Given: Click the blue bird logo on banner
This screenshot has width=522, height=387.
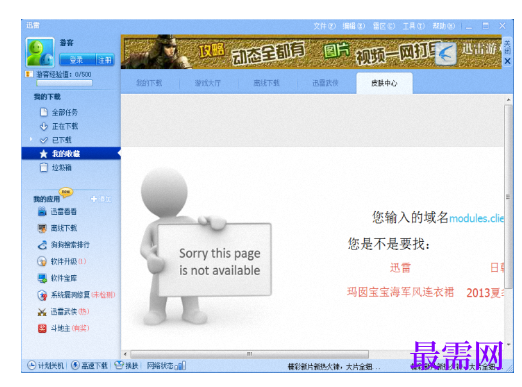Looking at the screenshot, I should [x=446, y=54].
